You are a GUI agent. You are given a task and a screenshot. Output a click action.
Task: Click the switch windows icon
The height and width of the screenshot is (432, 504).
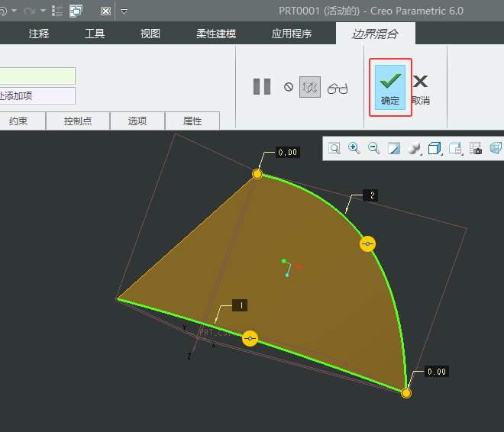(76, 11)
